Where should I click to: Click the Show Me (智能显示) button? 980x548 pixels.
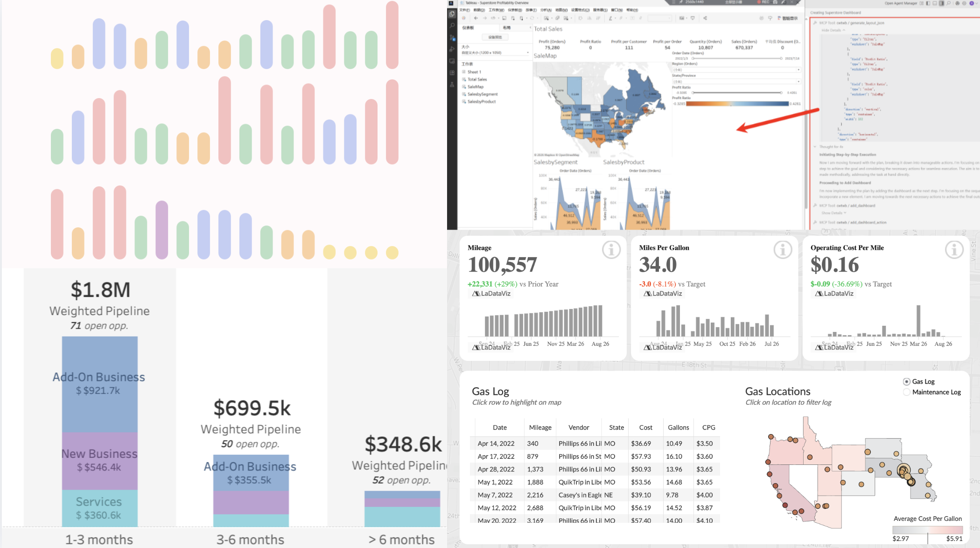[788, 18]
